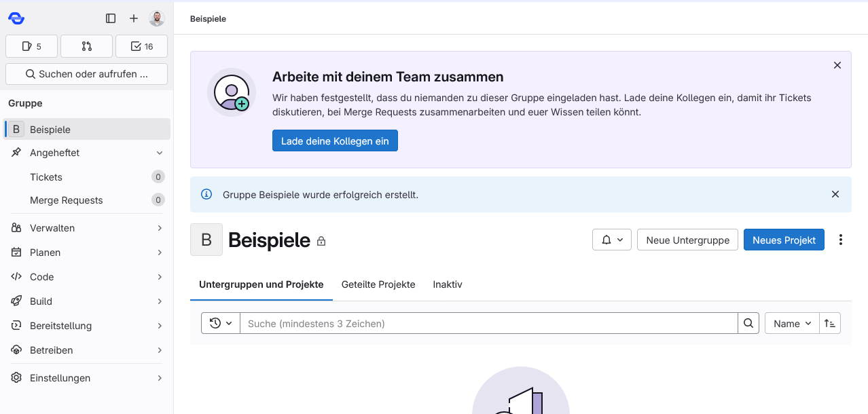Click the Tickets count badge 0

pos(158,177)
